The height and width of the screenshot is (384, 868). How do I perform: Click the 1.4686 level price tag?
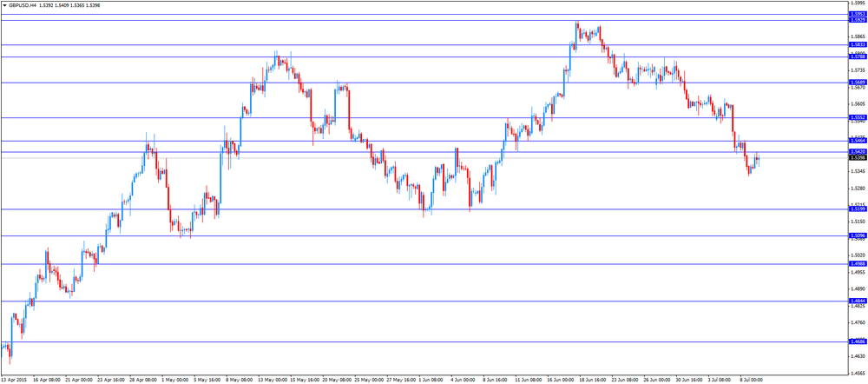[857, 342]
